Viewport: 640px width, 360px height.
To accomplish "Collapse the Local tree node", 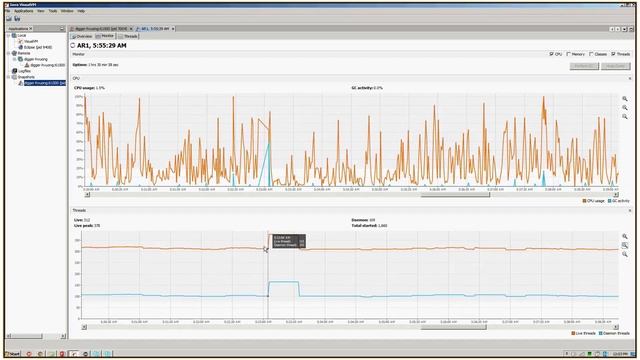I will (9, 36).
